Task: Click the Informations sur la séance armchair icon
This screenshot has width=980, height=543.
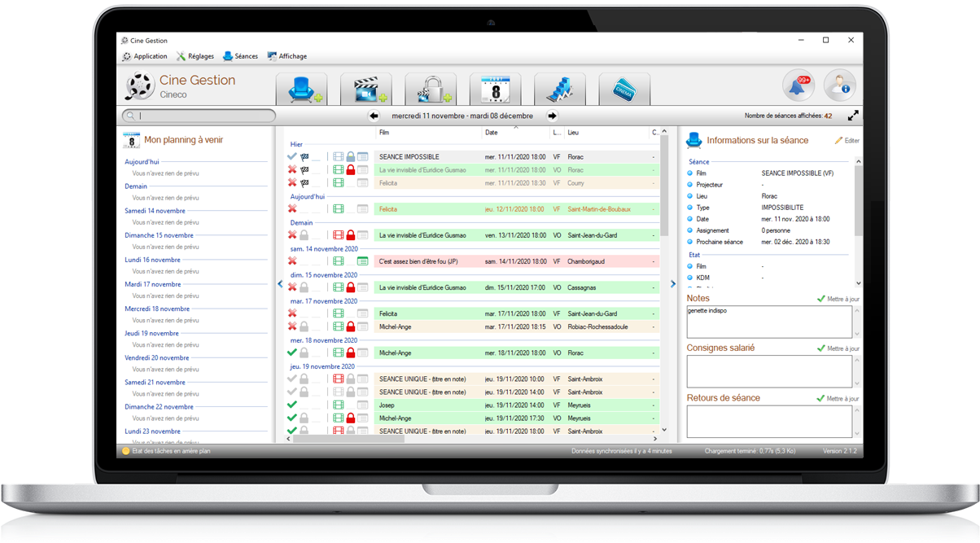Action: 693,140
